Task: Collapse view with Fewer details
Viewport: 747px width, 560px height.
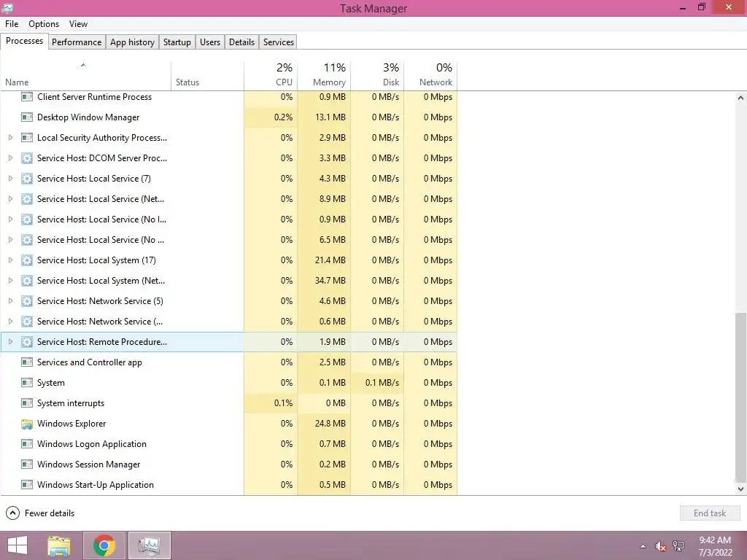Action: click(40, 513)
